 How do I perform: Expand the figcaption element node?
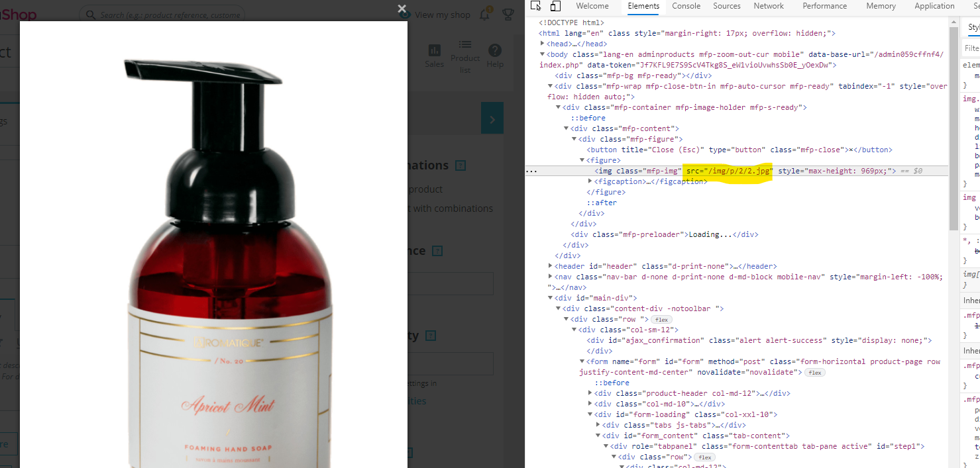(590, 181)
